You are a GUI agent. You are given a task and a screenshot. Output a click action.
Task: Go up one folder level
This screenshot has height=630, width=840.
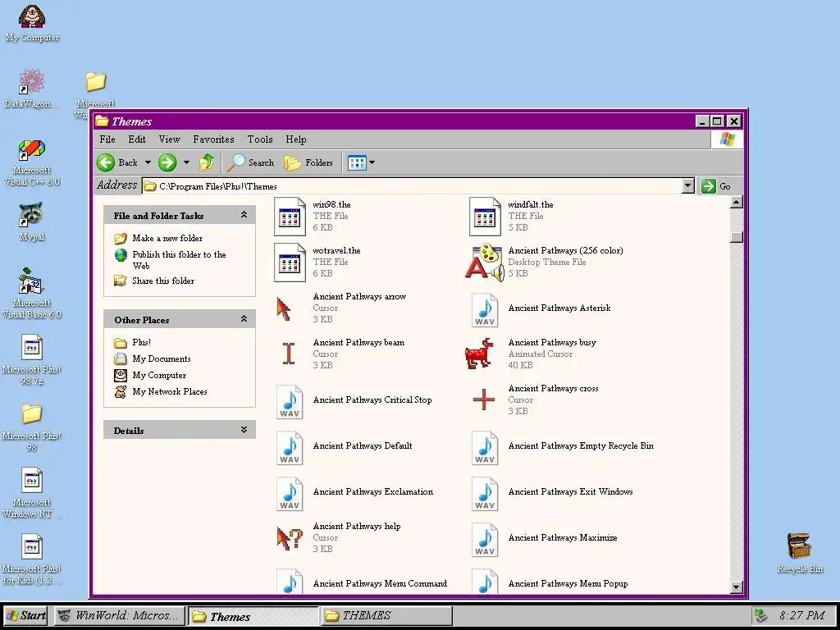tap(206, 162)
